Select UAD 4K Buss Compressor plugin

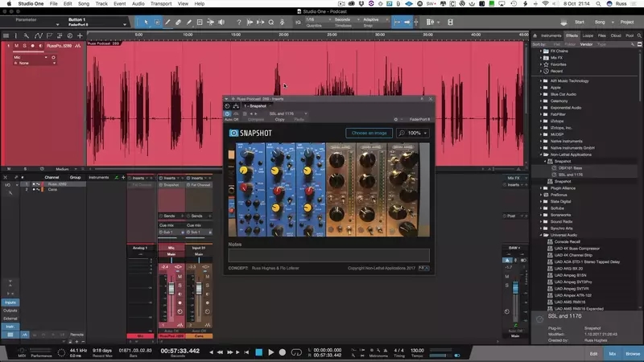(576, 249)
